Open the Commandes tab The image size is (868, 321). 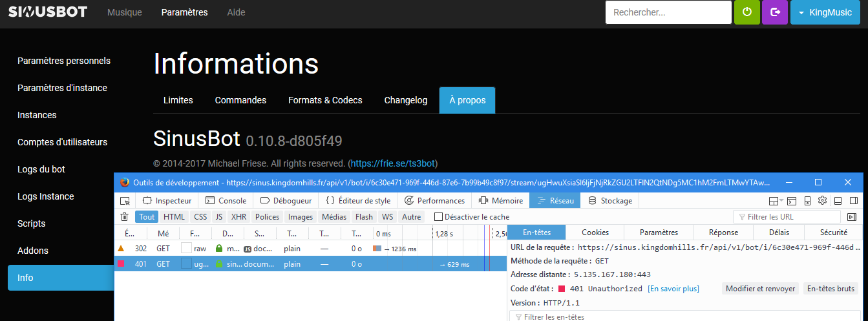pyautogui.click(x=240, y=100)
